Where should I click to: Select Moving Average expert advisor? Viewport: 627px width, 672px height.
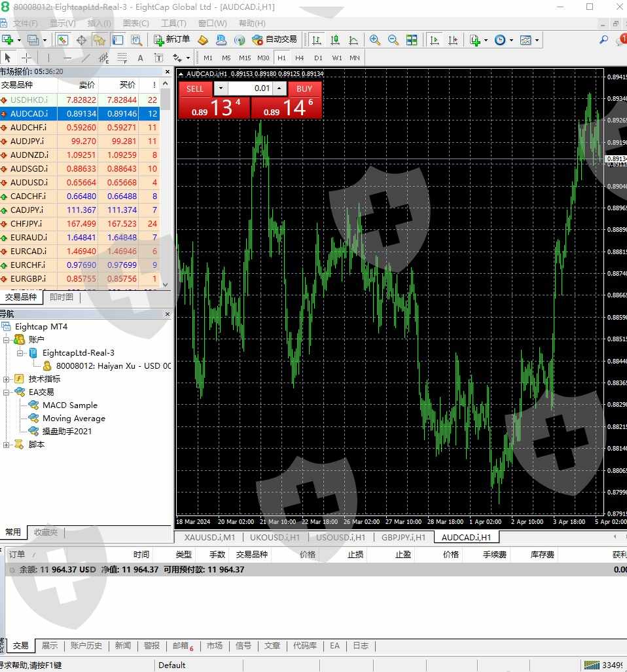click(74, 419)
